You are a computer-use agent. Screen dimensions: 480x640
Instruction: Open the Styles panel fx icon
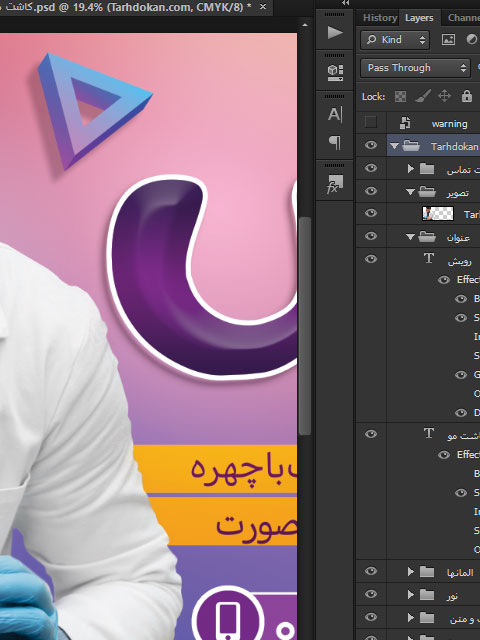[x=335, y=184]
